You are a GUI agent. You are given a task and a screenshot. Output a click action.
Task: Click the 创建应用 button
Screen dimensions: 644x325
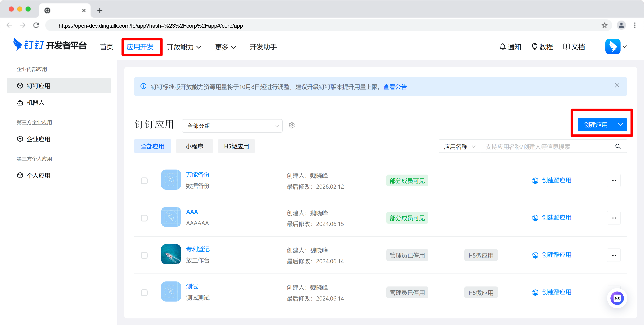tap(596, 125)
